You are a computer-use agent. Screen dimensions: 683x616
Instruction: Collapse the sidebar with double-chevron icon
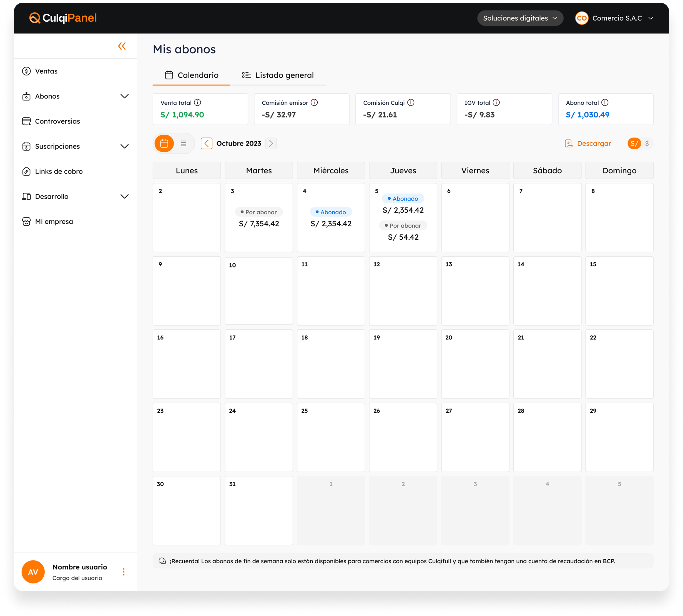[122, 46]
